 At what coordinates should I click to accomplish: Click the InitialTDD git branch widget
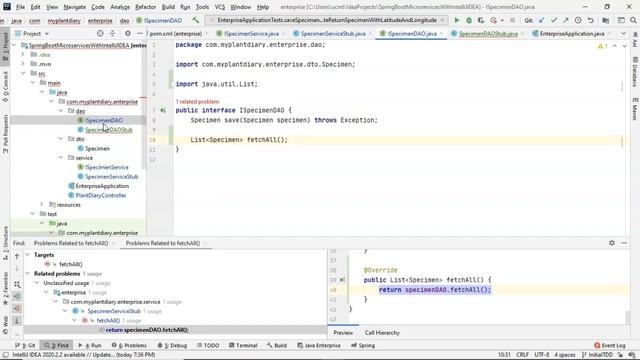[598, 355]
